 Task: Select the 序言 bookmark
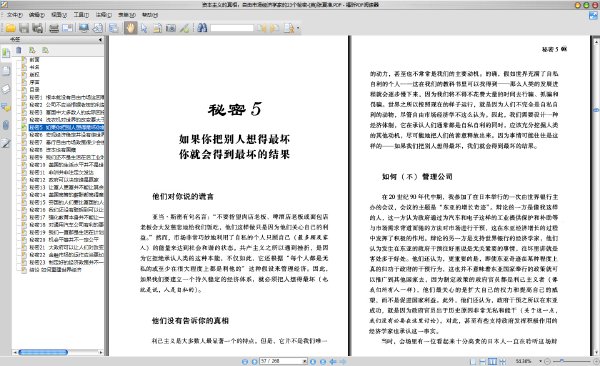34,82
